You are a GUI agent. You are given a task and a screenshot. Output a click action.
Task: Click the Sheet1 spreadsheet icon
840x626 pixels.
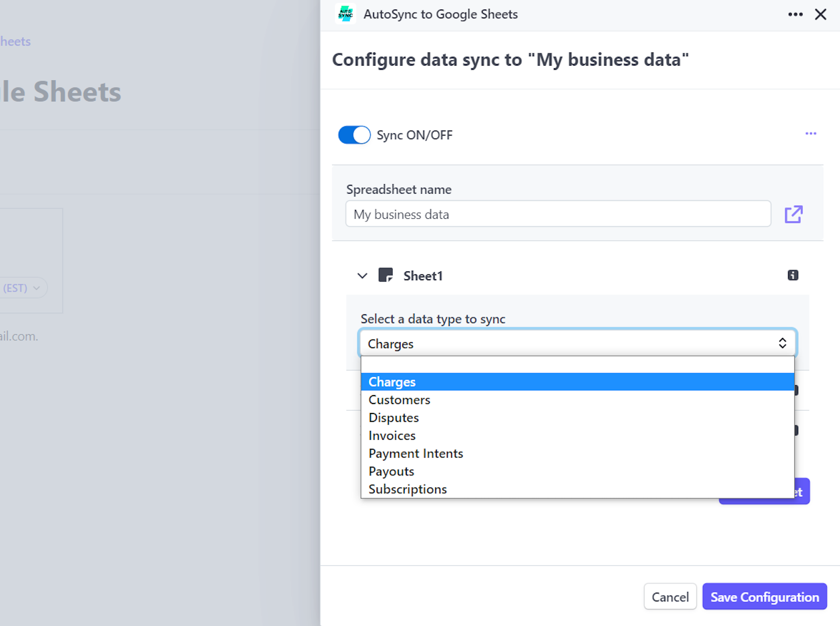pos(386,275)
